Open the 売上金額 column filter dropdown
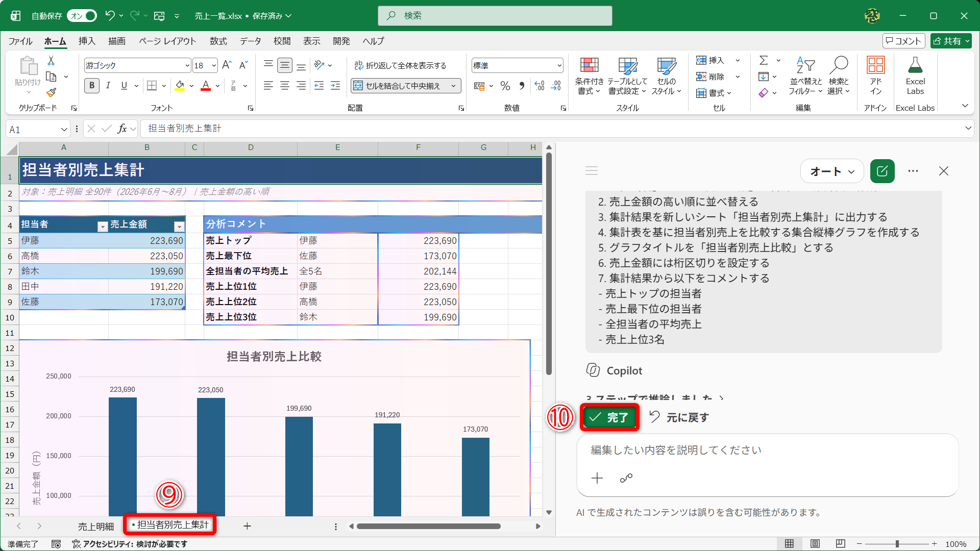Image resolution: width=980 pixels, height=551 pixels. pos(179,227)
